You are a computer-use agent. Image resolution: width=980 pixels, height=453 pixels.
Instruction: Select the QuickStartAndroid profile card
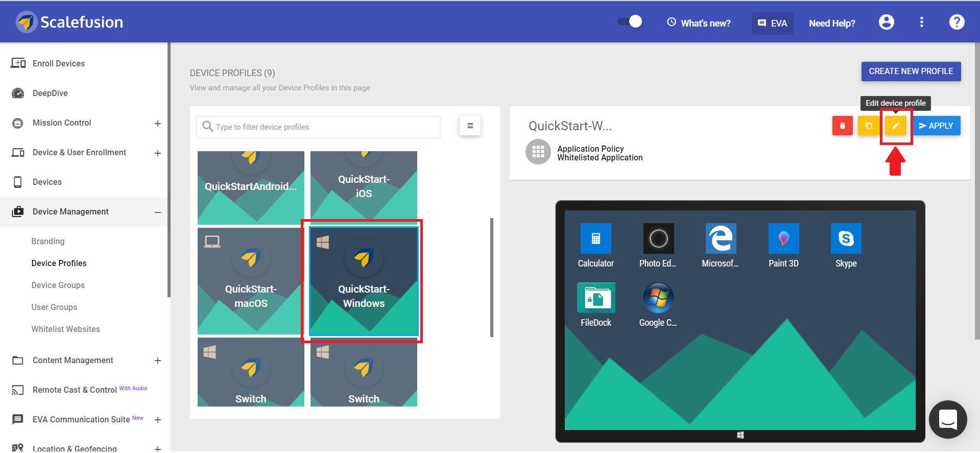point(251,187)
